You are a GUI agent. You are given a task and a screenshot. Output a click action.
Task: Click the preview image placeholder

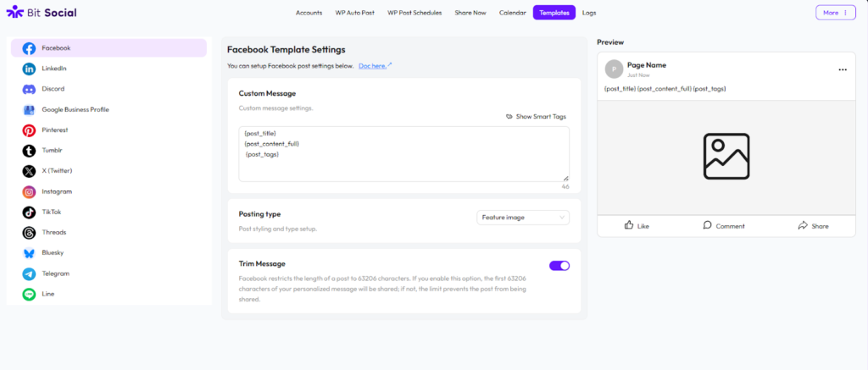pyautogui.click(x=726, y=157)
